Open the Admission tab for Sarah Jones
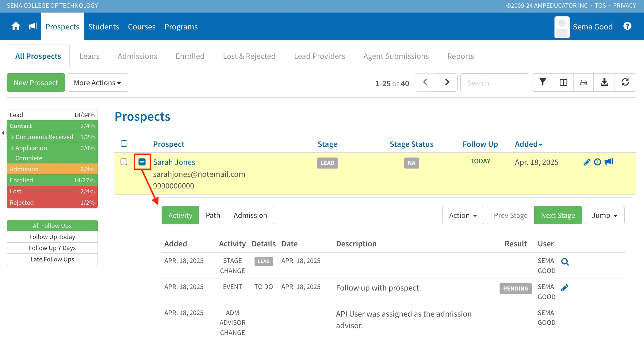Viewport: 644px width, 342px height. pos(250,215)
